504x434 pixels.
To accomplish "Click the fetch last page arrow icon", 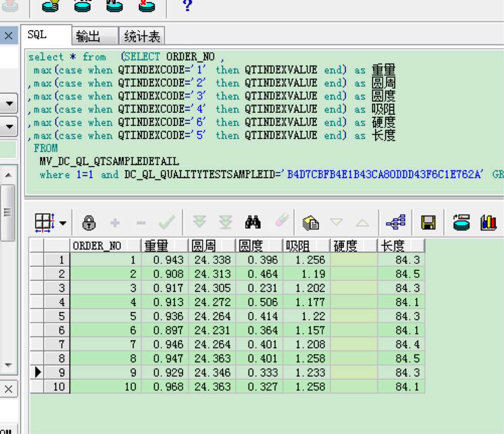I will point(225,222).
